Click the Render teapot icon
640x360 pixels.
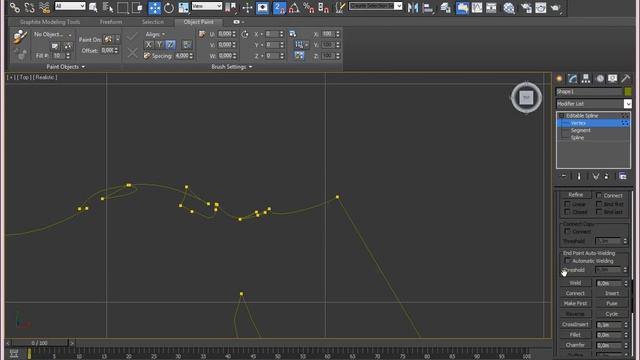click(x=555, y=7)
